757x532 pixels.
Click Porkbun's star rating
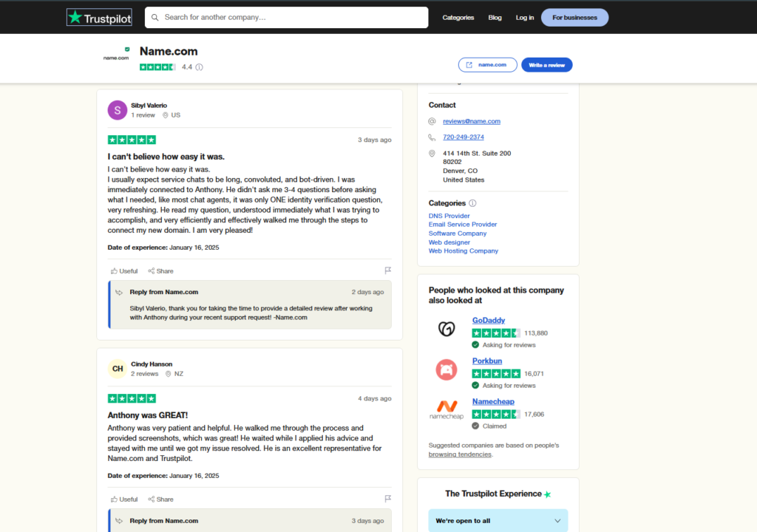pos(496,374)
